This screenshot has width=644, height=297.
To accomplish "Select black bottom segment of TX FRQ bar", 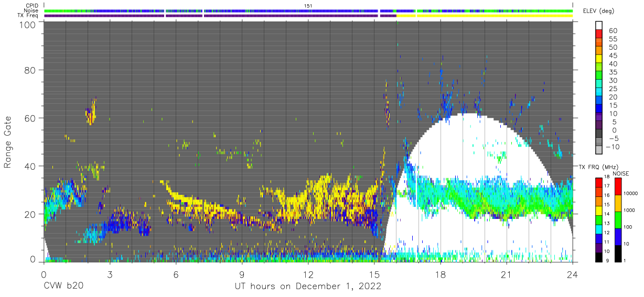I will (x=598, y=256).
